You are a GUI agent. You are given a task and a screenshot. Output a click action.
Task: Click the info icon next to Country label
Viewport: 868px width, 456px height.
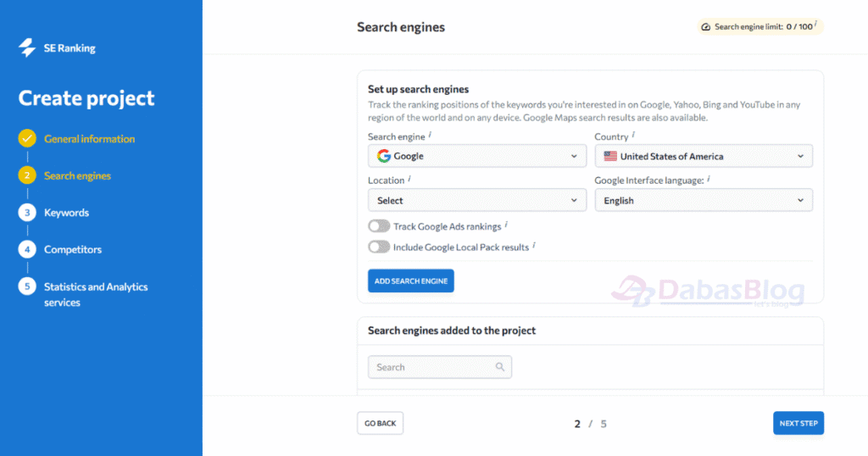coord(633,135)
